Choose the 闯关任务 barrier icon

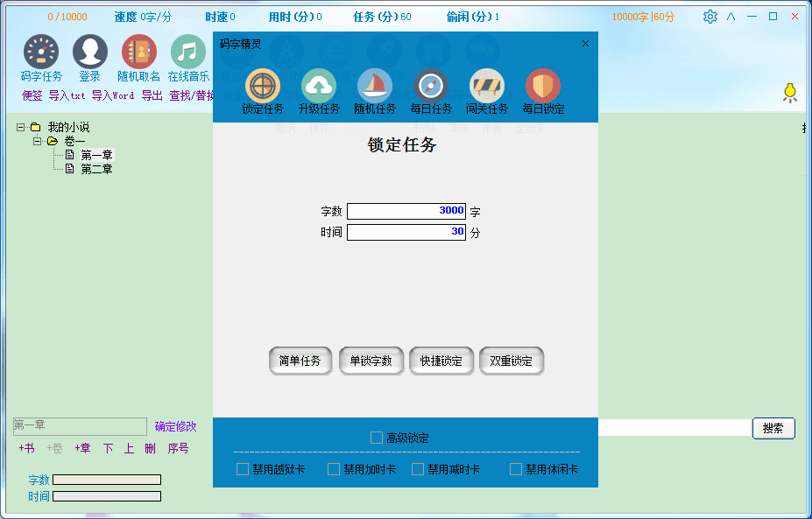[x=487, y=86]
